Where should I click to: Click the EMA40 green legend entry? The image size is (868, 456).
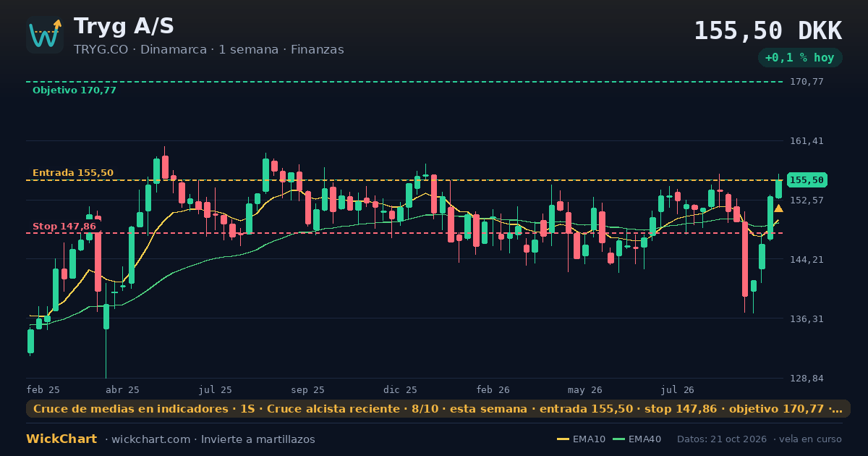click(637, 439)
